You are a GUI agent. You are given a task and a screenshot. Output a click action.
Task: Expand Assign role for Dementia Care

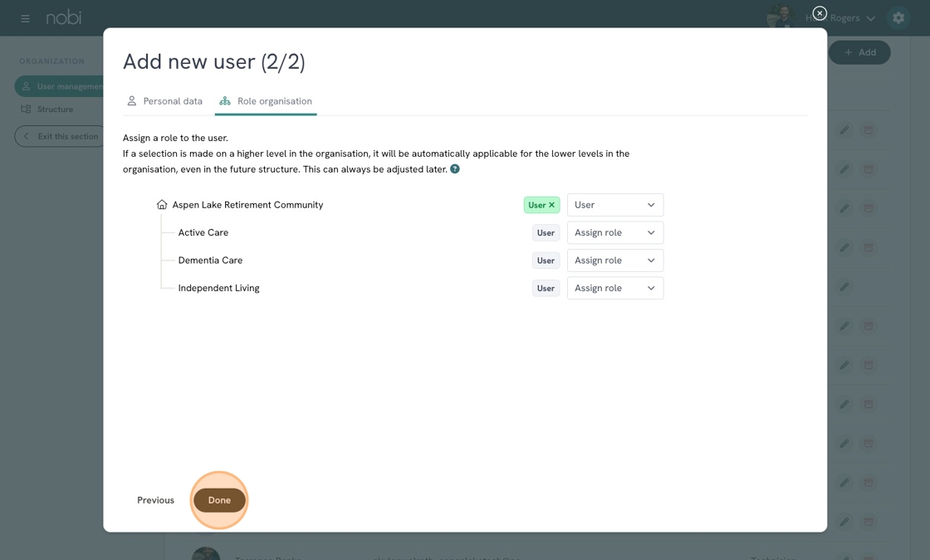point(614,261)
